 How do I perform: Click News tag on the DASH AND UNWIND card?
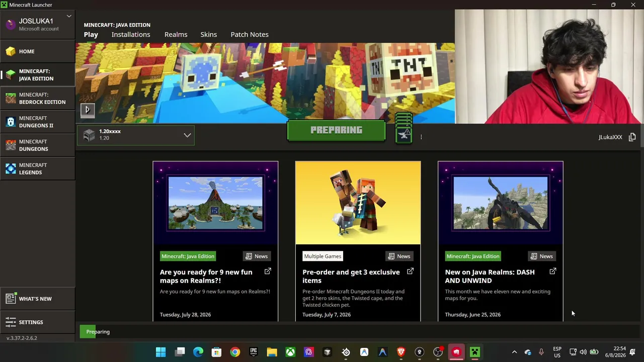click(x=541, y=256)
